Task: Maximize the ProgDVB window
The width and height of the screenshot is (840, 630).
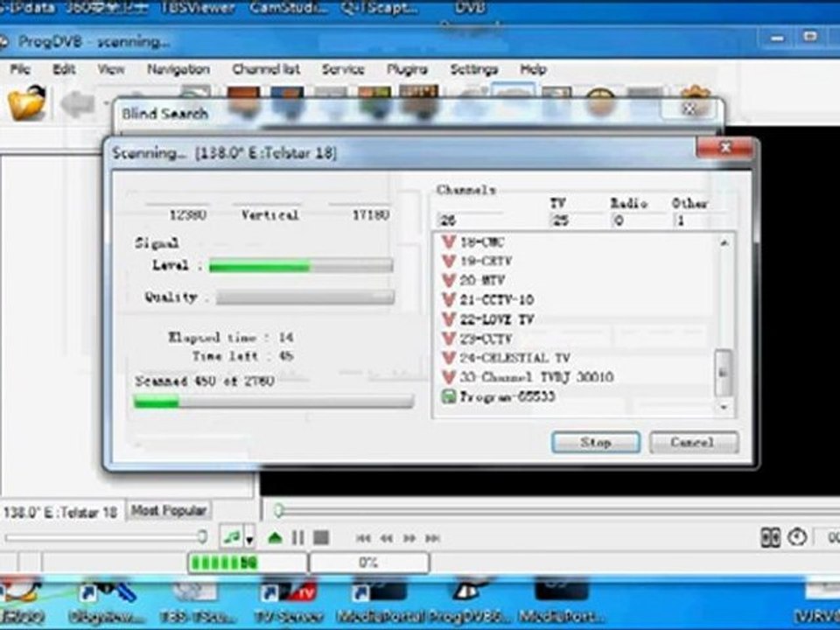Action: (x=810, y=37)
